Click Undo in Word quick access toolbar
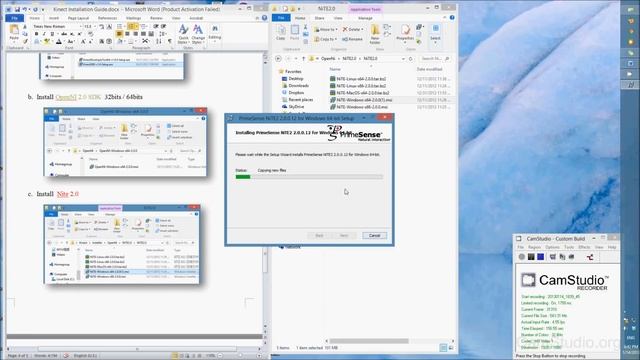Viewport: 640px width, 360px height. pos(25,9)
